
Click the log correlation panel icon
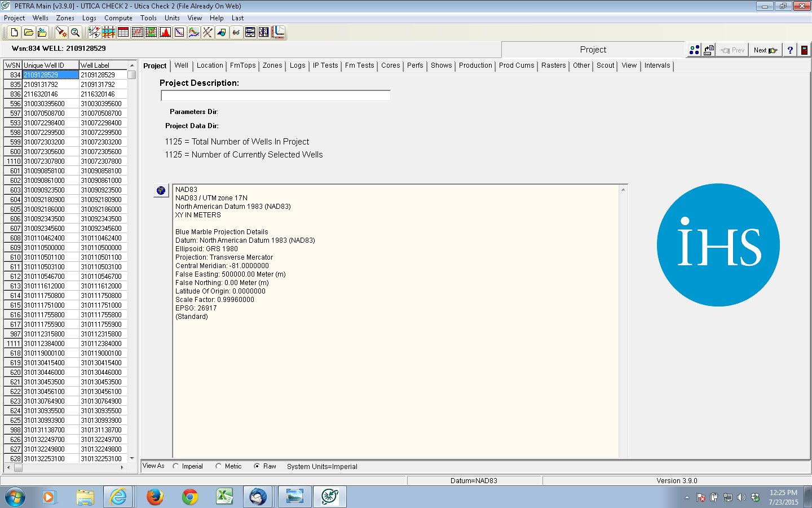(x=250, y=32)
